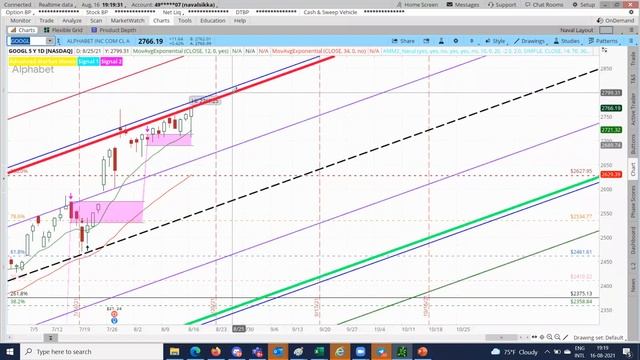This screenshot has width=640, height=360.
Task: Click the pencil drawing tool icon
Action: click(565, 337)
